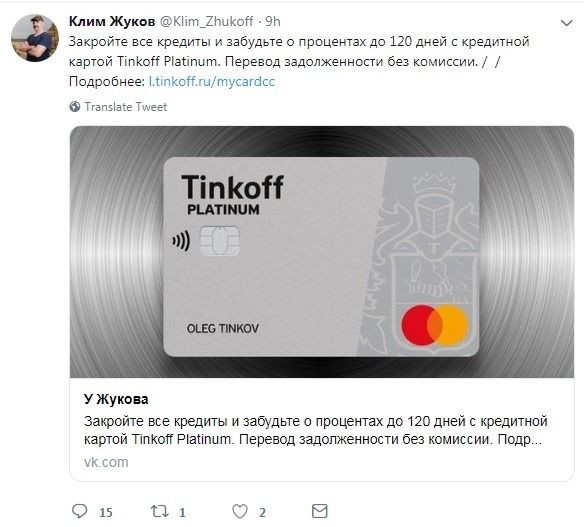Click the Клим Жуков display name

112,22
